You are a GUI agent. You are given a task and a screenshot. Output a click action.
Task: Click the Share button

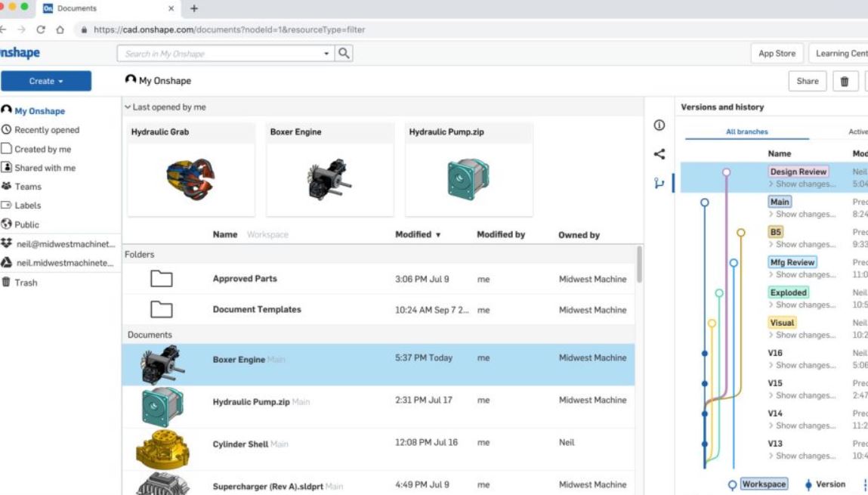point(807,82)
